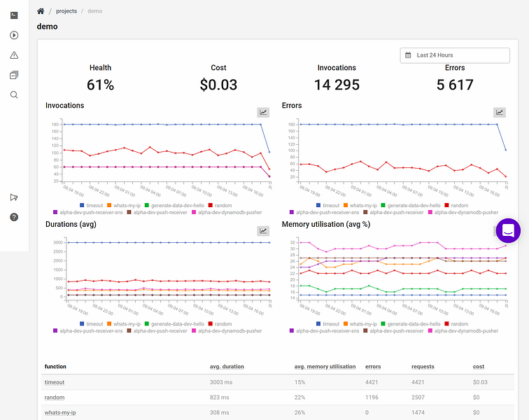Screen dimensions: 529x420
Task: Toggle alpha-dev-dynamodb-pusher in Invocations legend
Action: click(227, 212)
